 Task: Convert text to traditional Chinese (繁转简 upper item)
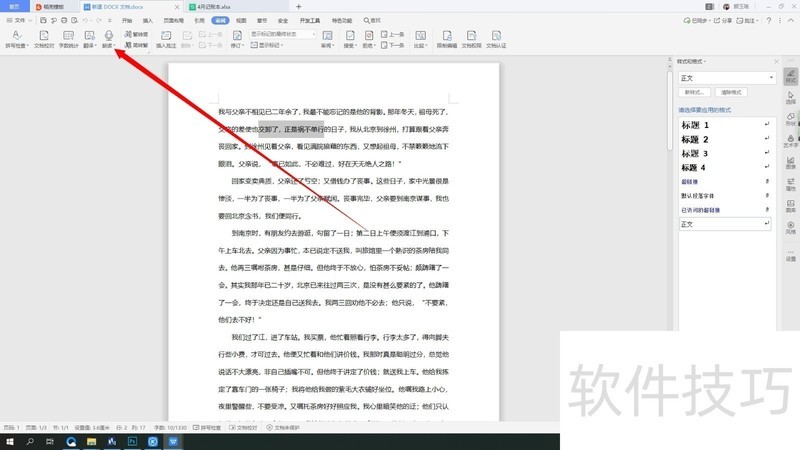(136, 34)
